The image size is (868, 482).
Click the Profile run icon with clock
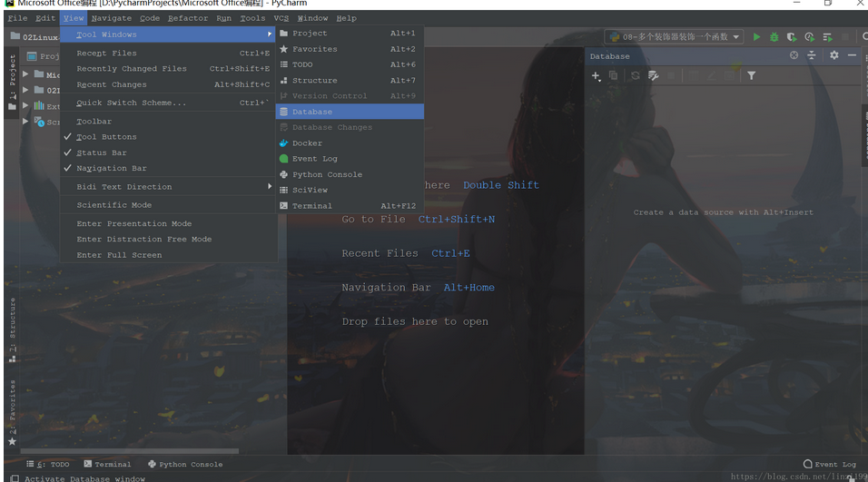click(809, 37)
